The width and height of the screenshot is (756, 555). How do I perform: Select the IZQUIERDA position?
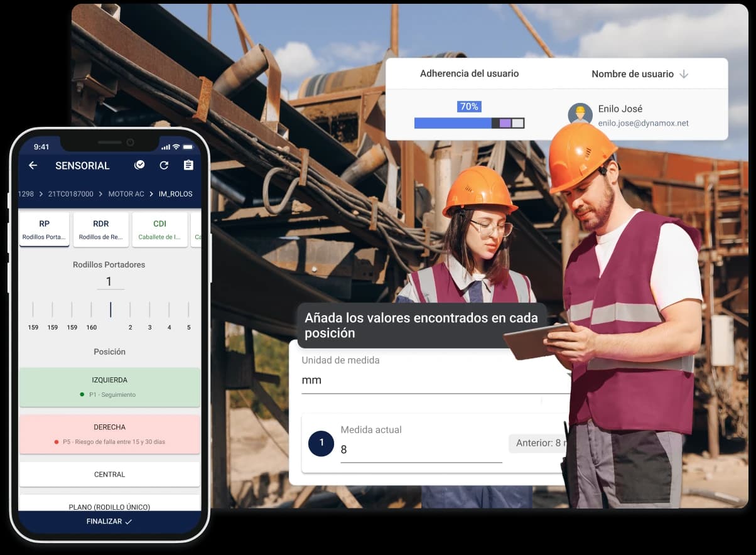[x=109, y=387]
